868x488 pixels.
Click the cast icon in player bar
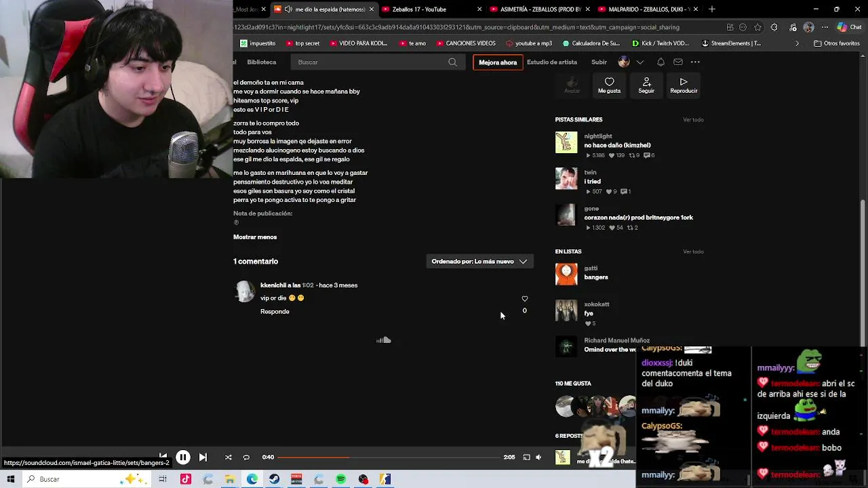coord(526,457)
